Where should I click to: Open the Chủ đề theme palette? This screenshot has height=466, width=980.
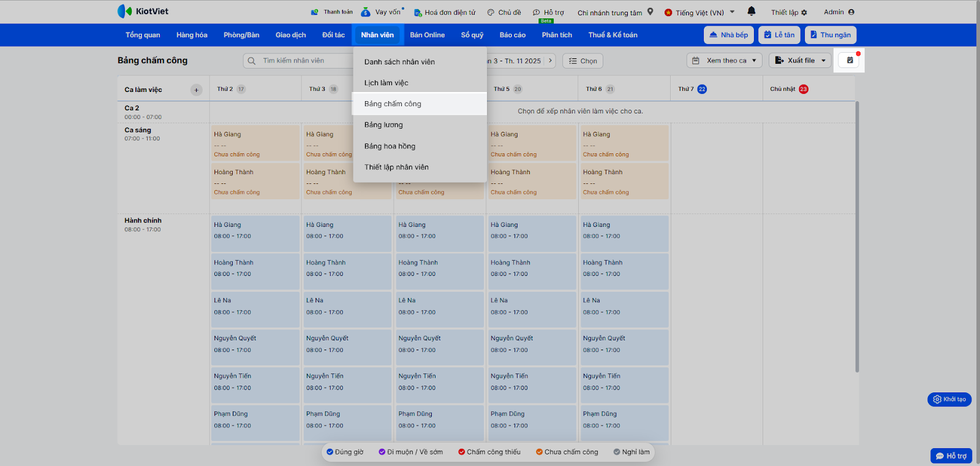[491, 12]
